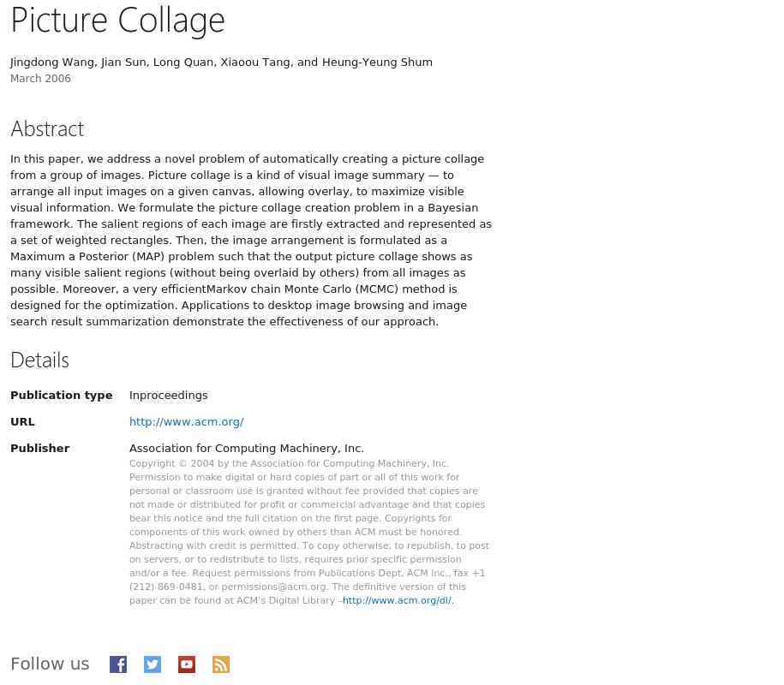Screen dimensions: 784x685
Task: Click the "Publisher" field label
Action: point(39,449)
